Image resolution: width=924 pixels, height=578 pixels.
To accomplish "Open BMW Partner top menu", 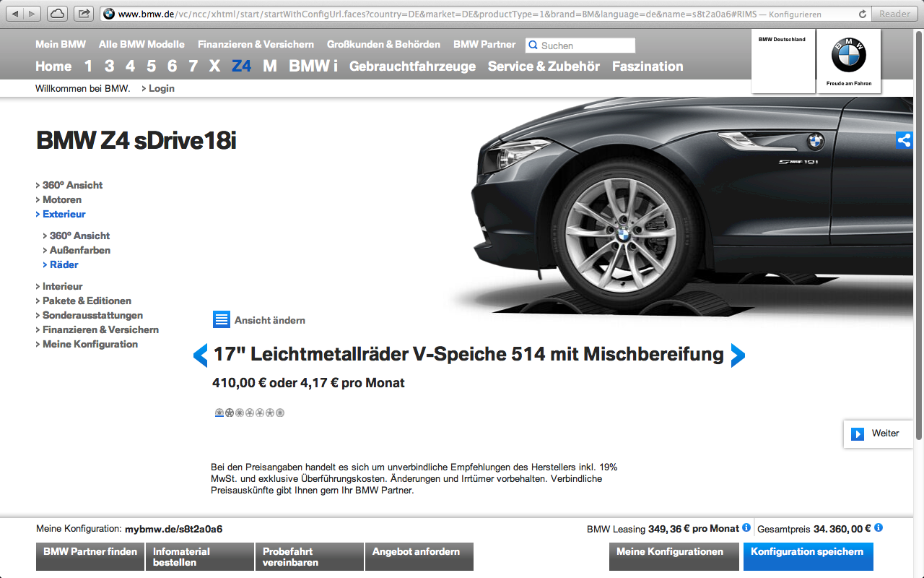I will pyautogui.click(x=484, y=44).
